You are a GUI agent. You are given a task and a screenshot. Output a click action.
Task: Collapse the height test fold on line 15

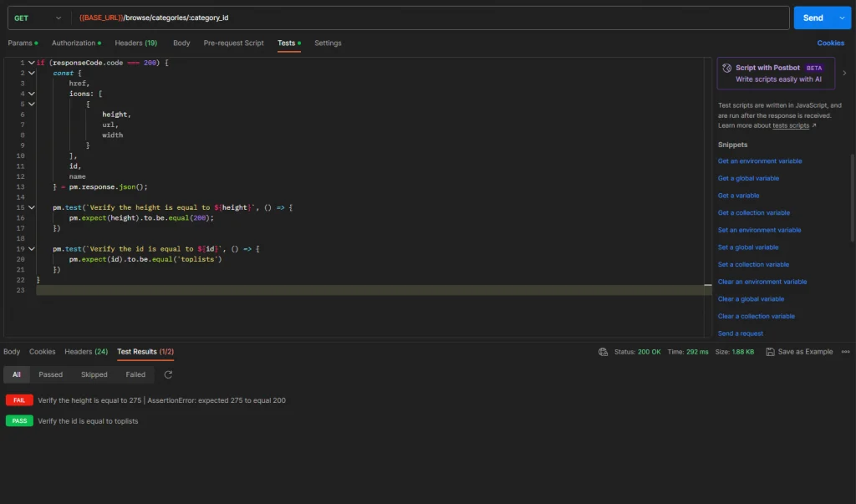[31, 207]
